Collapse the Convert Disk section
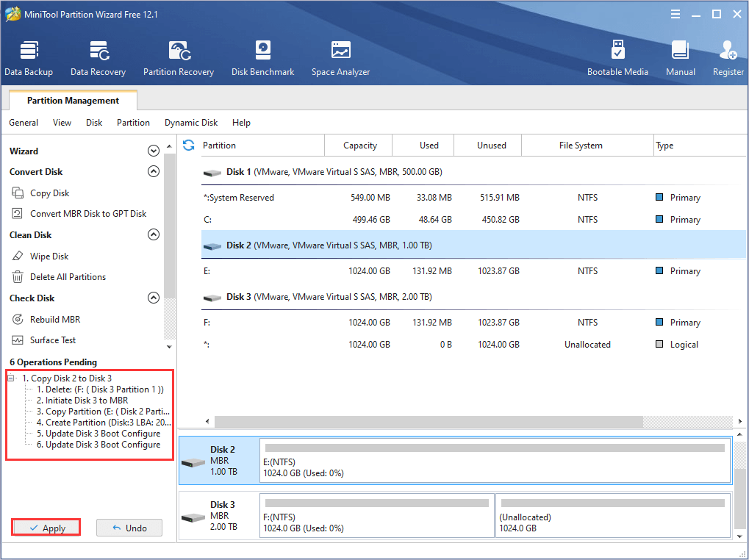 [154, 171]
